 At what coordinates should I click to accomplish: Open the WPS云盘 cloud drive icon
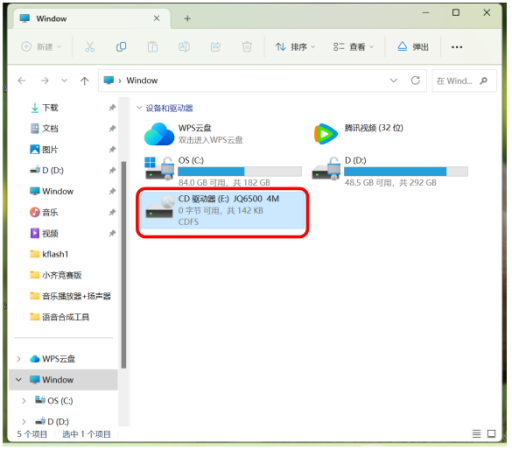click(159, 134)
